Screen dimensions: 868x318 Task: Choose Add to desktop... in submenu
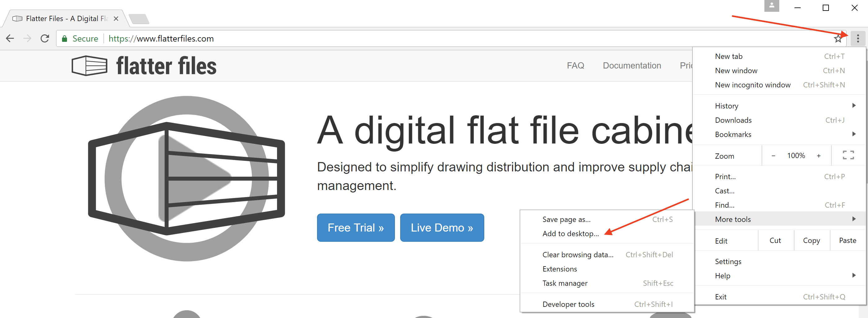(x=607, y=233)
